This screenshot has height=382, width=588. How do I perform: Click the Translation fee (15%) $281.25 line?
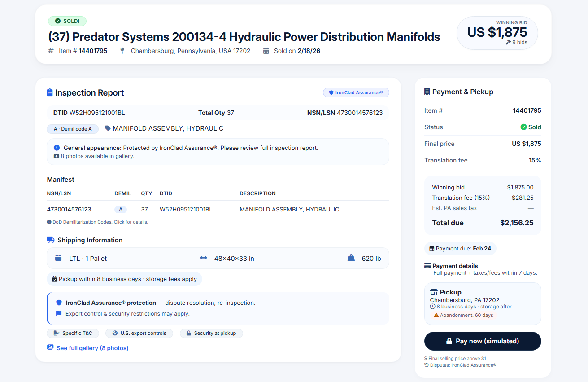pyautogui.click(x=483, y=198)
